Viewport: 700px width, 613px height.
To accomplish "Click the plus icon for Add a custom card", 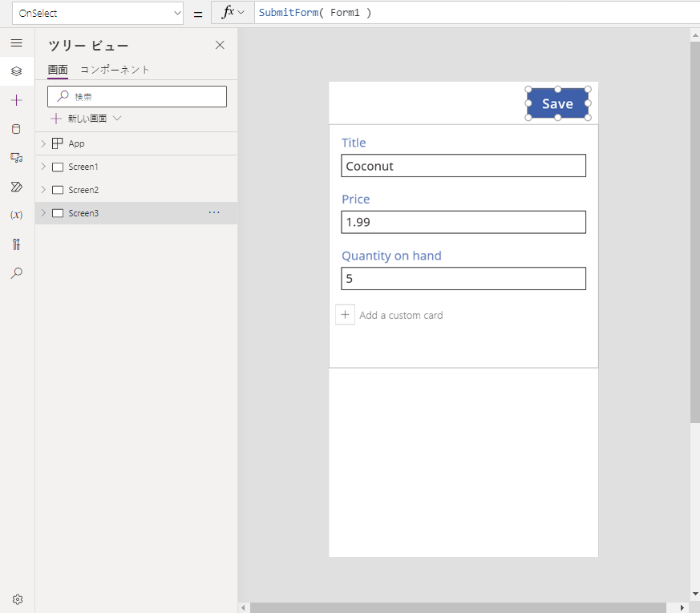I will point(345,315).
